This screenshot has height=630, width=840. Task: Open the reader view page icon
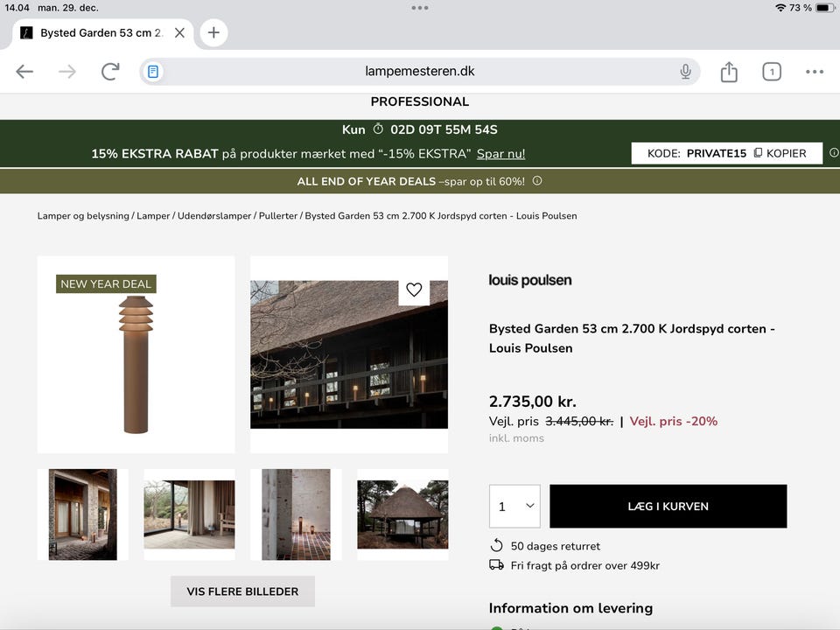pyautogui.click(x=152, y=71)
